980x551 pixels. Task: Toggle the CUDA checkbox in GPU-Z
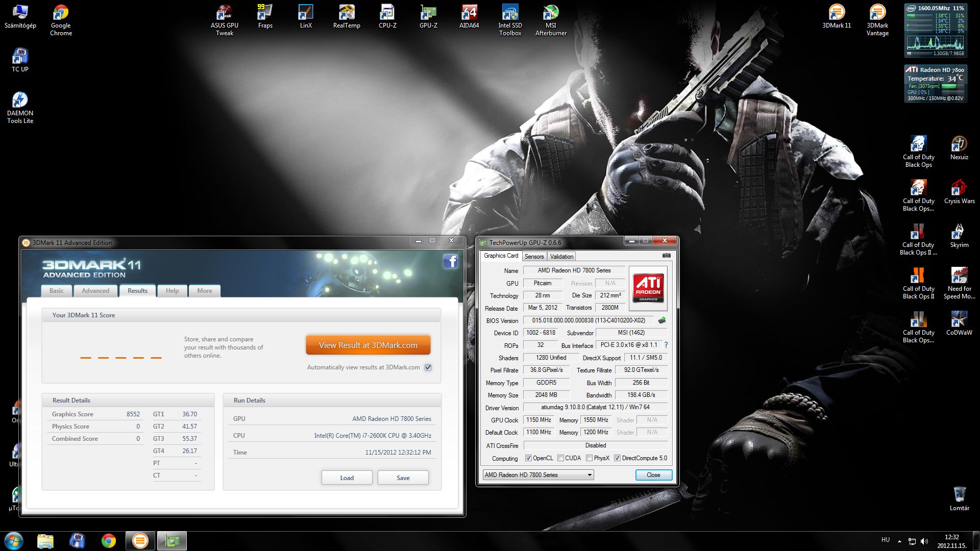click(x=560, y=458)
